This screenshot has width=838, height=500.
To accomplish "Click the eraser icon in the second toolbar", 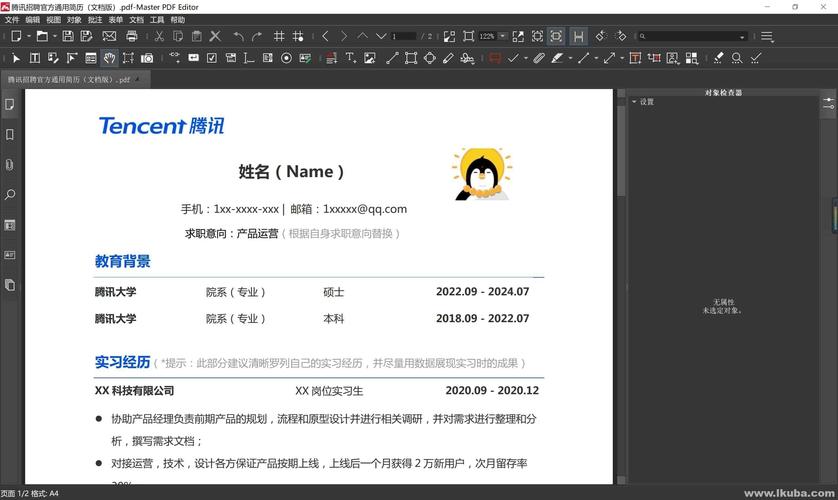I will pyautogui.click(x=718, y=58).
